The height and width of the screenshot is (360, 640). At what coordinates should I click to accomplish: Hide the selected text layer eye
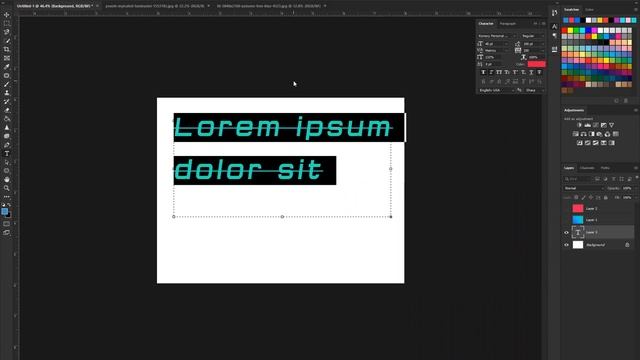[566, 233]
